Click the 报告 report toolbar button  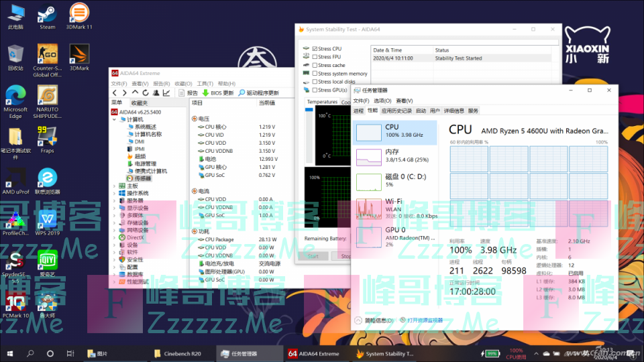tap(189, 93)
